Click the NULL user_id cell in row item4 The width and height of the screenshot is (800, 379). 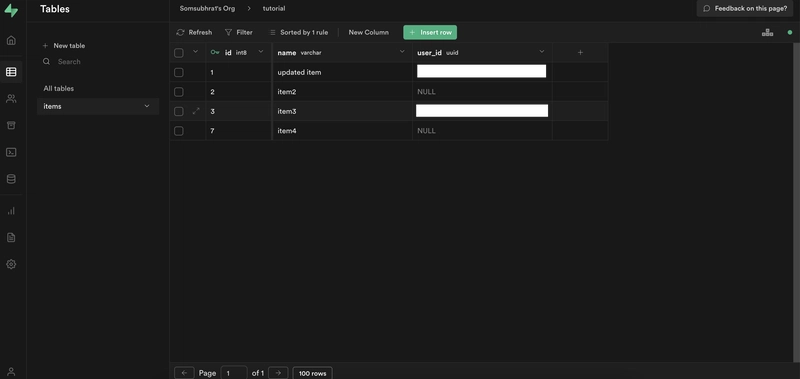coord(482,131)
